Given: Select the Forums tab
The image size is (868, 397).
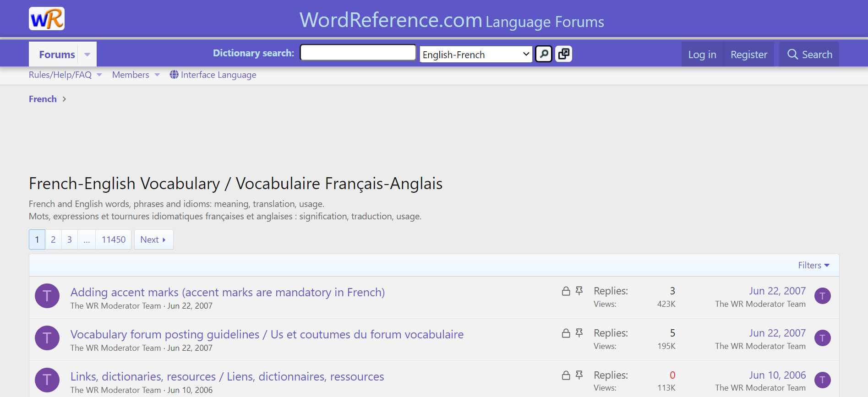Looking at the screenshot, I should click(x=57, y=54).
